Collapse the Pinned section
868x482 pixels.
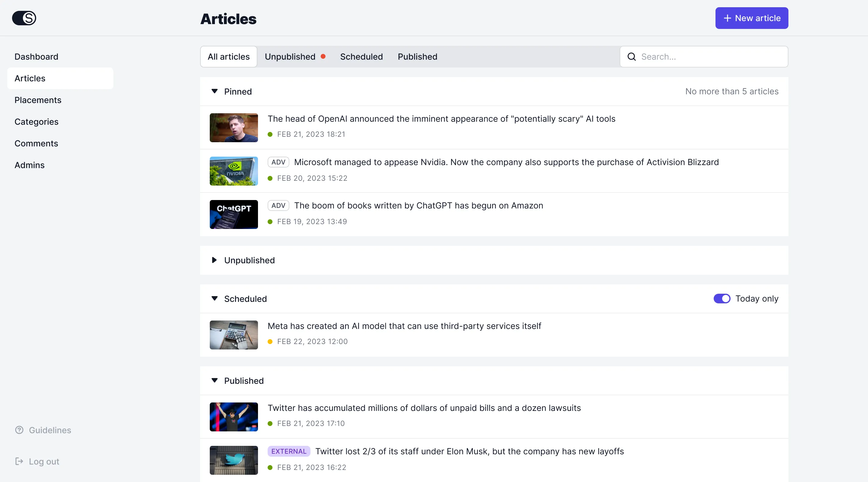tap(214, 91)
